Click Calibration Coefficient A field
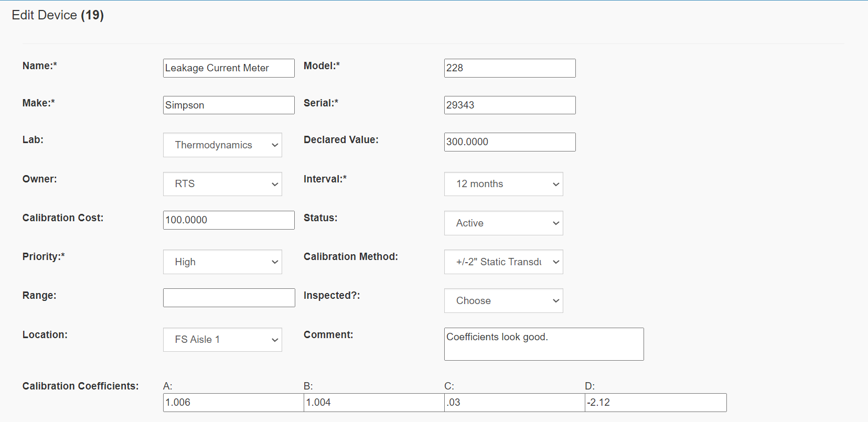Image resolution: width=868 pixels, height=422 pixels. 233,403
